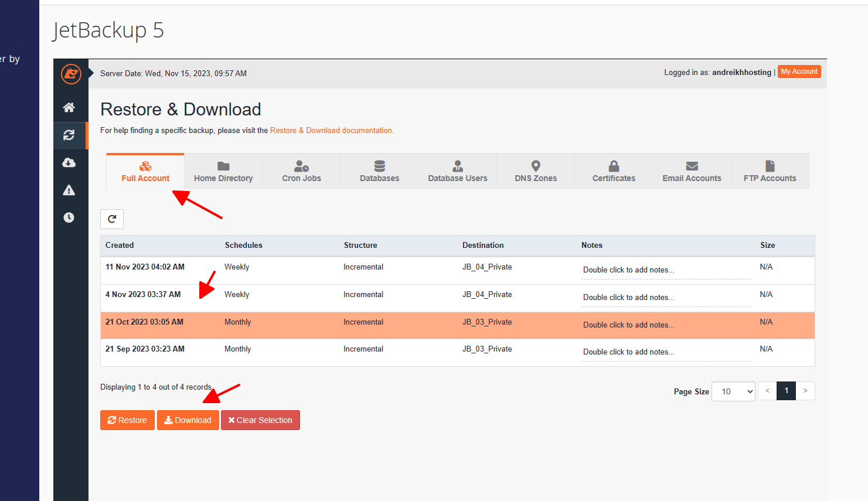Image resolution: width=868 pixels, height=501 pixels.
Task: Click the Structure column header
Action: 360,246
